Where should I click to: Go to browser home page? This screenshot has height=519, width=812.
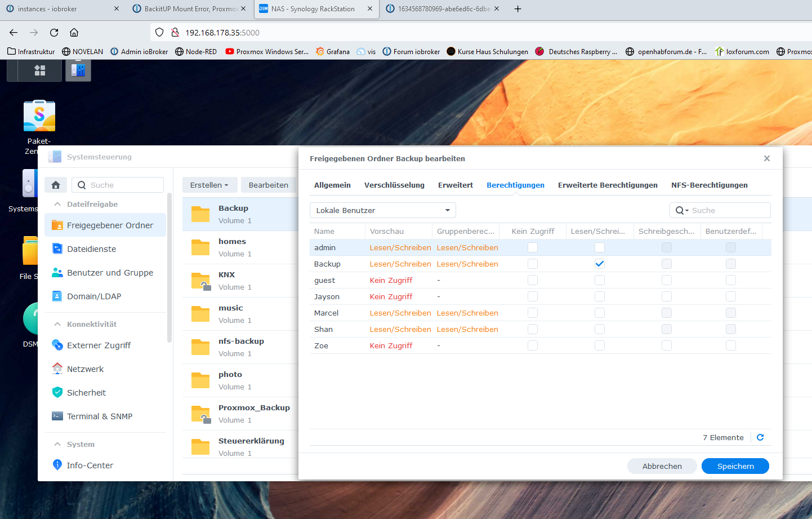pos(74,33)
